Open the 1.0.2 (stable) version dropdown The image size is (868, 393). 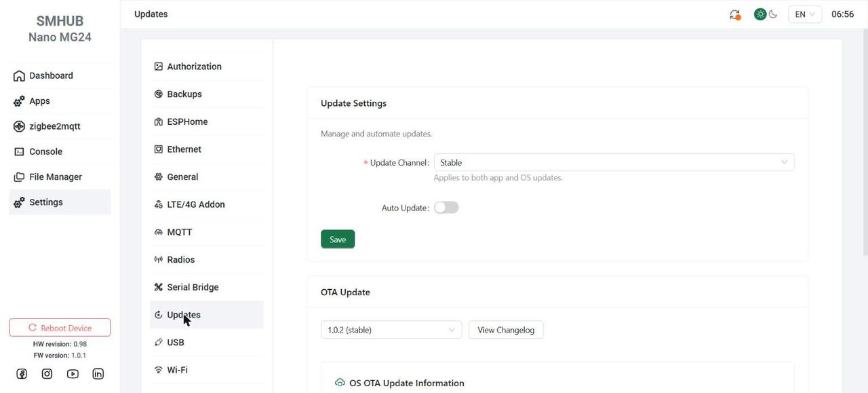pos(391,330)
